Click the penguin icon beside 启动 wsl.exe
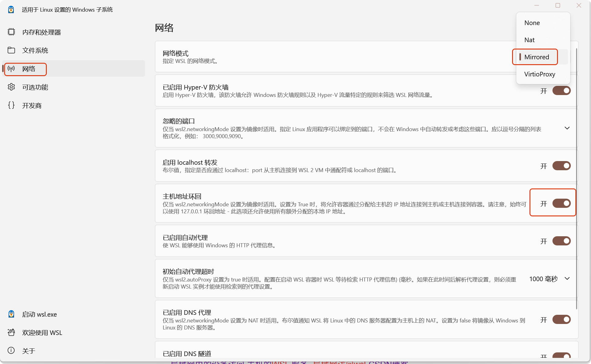Viewport: 591px width, 364px height. pyautogui.click(x=11, y=314)
